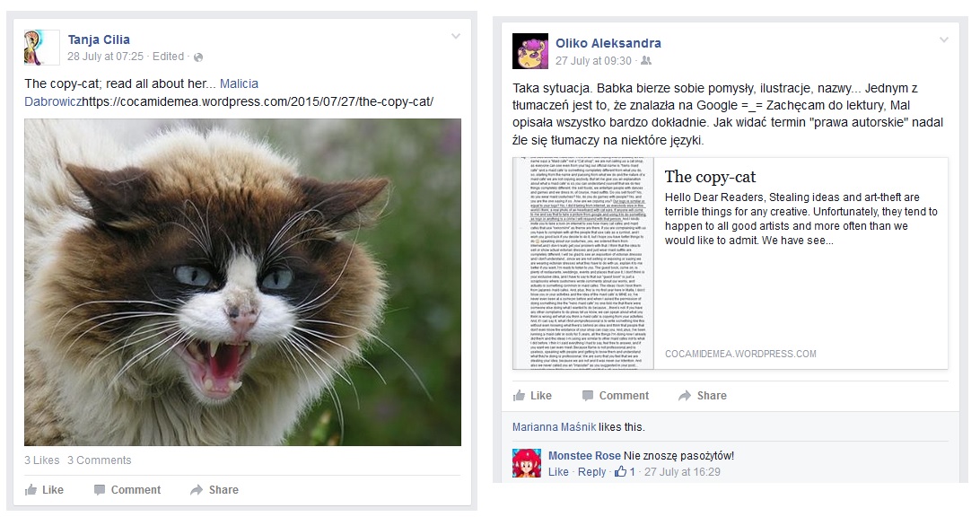Viewport: 980px width, 517px height.
Task: Reply to Monstee Rose's comment
Action: coord(591,471)
